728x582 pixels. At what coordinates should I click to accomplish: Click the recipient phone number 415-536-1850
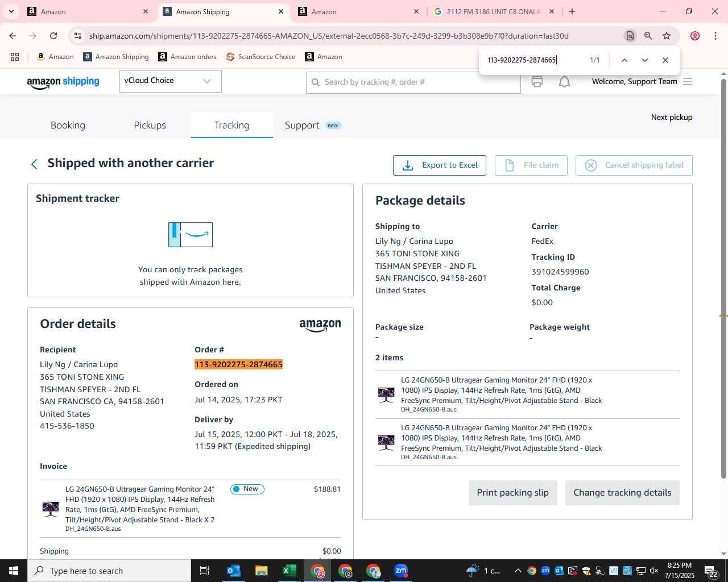click(67, 426)
